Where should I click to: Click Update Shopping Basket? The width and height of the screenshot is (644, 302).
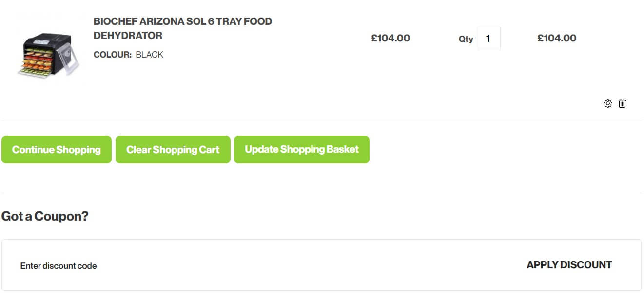[302, 149]
